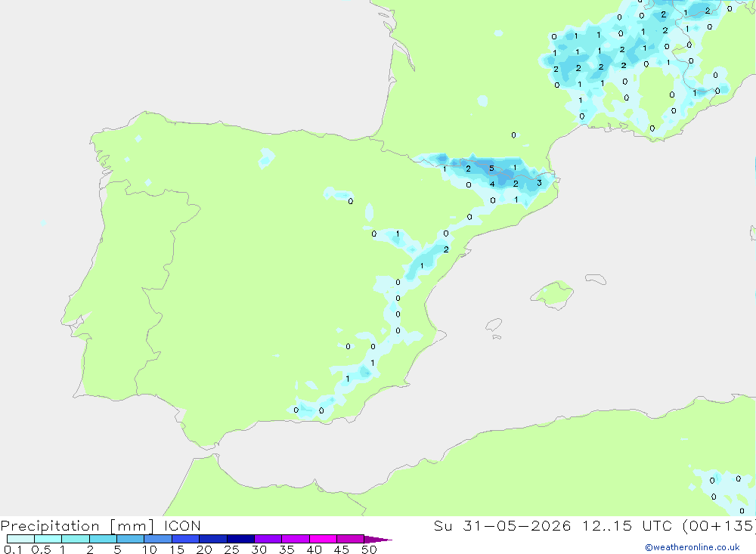756x554 pixels.
Task: Select legend swatch between 0.1 and 0.5
Action: (20, 539)
